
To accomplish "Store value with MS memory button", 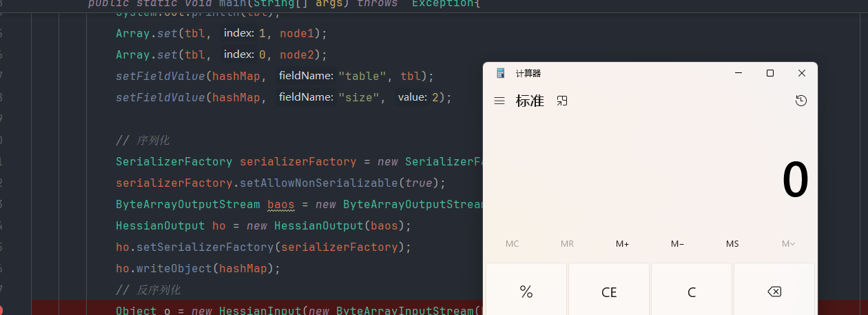I will click(x=732, y=244).
